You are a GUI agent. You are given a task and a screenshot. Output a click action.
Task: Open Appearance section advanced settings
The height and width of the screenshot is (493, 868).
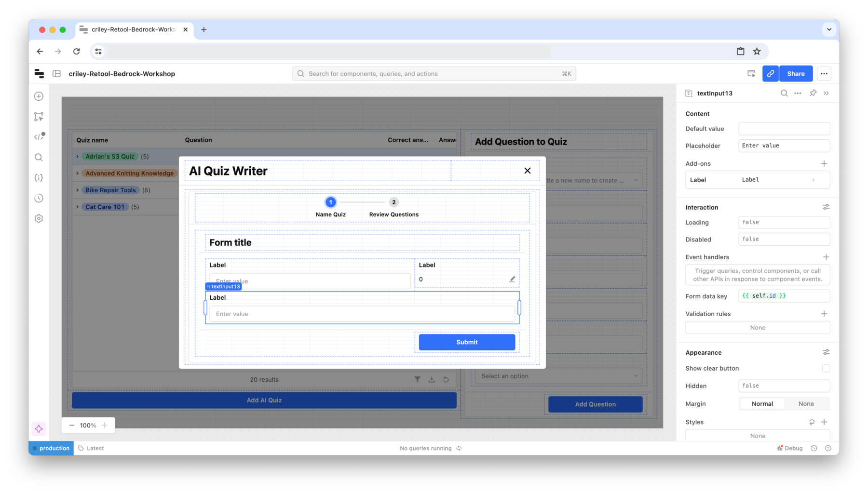(826, 353)
